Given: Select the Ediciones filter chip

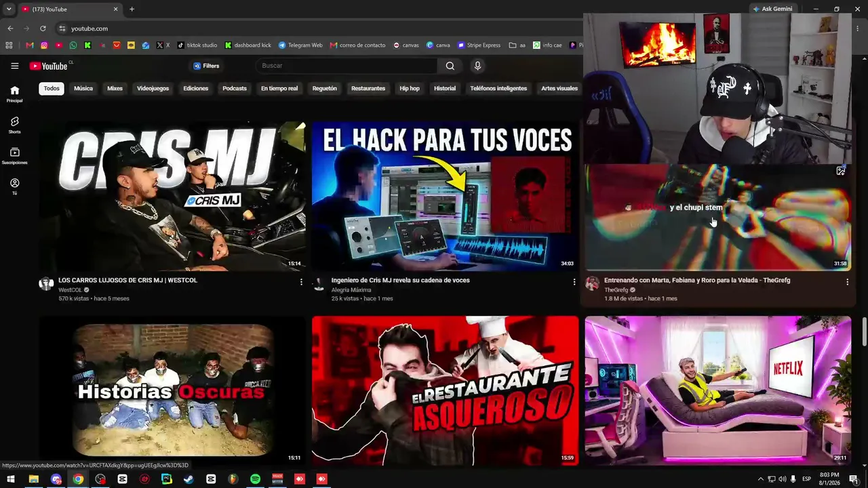Looking at the screenshot, I should tap(195, 88).
